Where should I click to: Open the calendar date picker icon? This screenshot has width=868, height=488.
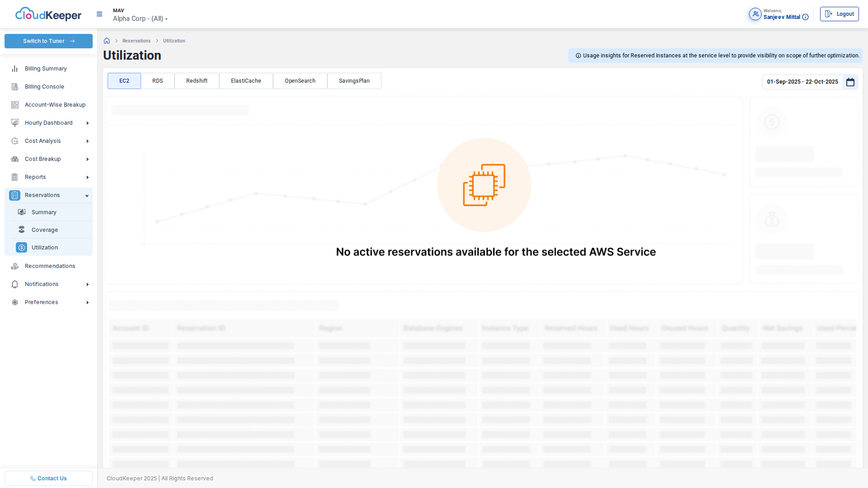tap(850, 82)
